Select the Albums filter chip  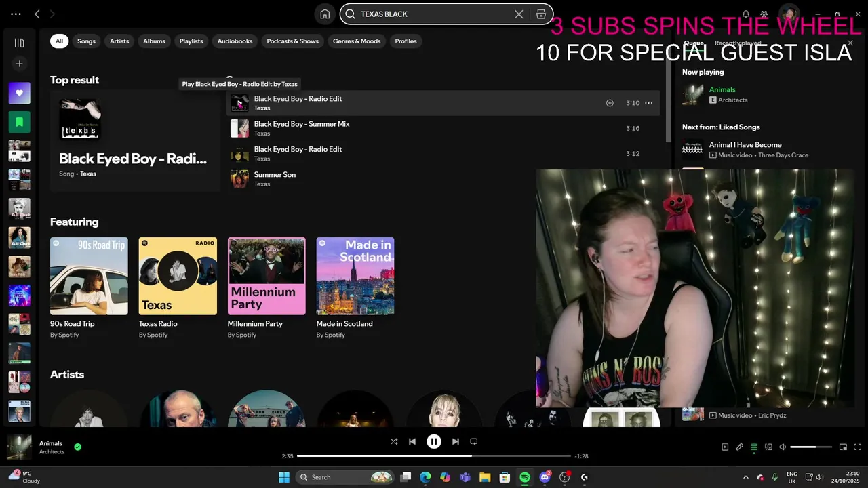(154, 41)
